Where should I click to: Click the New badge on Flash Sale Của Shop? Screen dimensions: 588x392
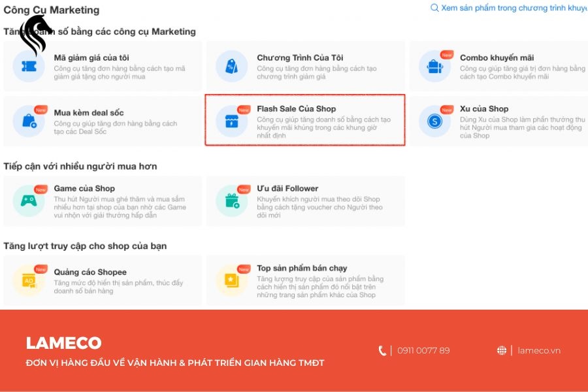tap(244, 110)
